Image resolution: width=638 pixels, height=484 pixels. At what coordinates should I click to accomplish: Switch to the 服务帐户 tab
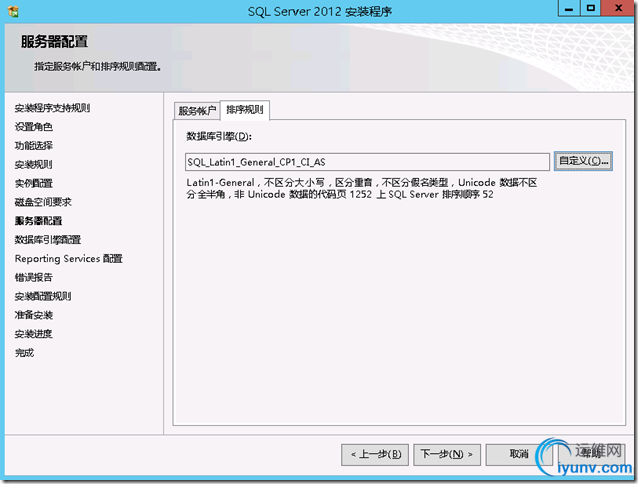click(x=197, y=111)
